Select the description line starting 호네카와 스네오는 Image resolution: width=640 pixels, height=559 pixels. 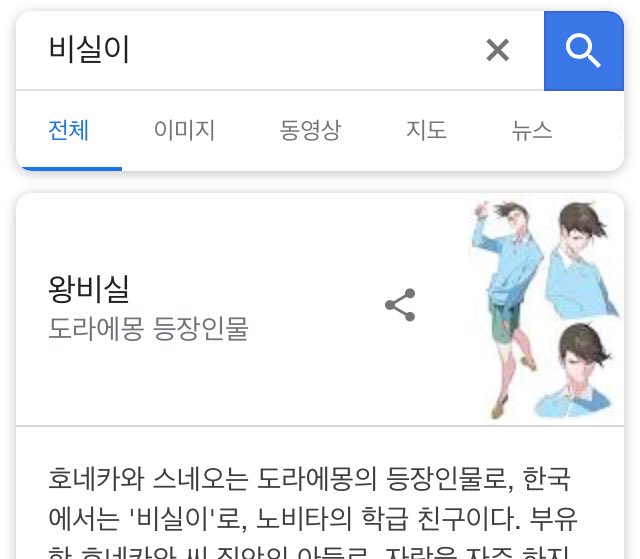point(309,479)
